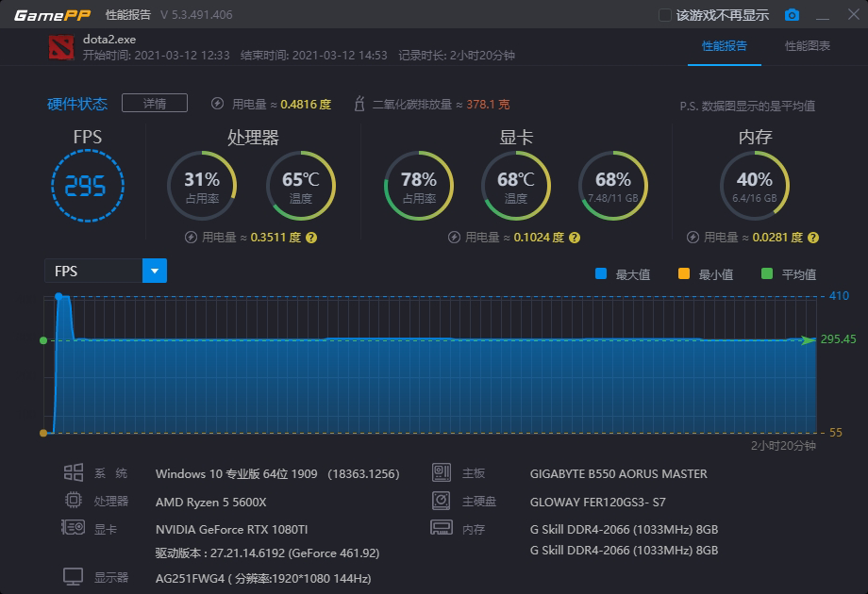
Task: Enable 'don't show again for this game' checkbox
Action: tap(664, 15)
